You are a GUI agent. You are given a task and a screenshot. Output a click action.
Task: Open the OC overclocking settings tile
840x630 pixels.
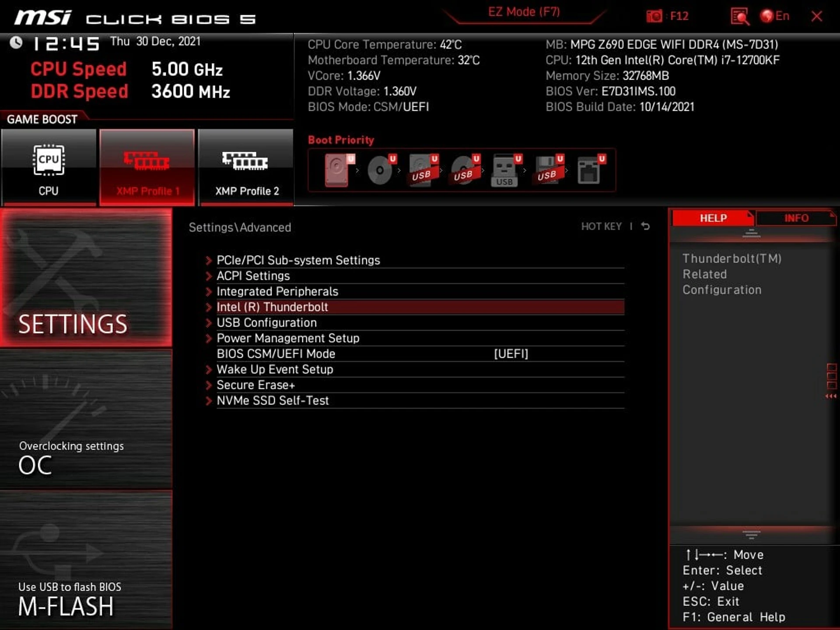86,419
